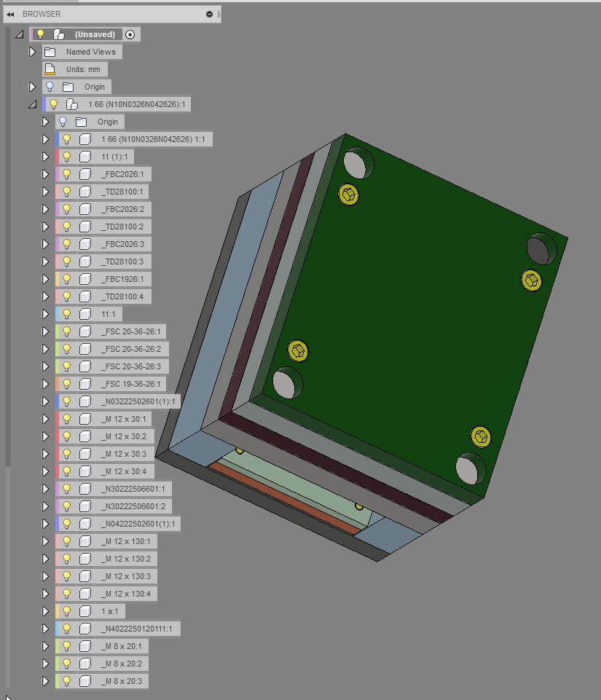Click component icon of 11 (1):1
This screenshot has height=700, width=601.
pos(85,157)
